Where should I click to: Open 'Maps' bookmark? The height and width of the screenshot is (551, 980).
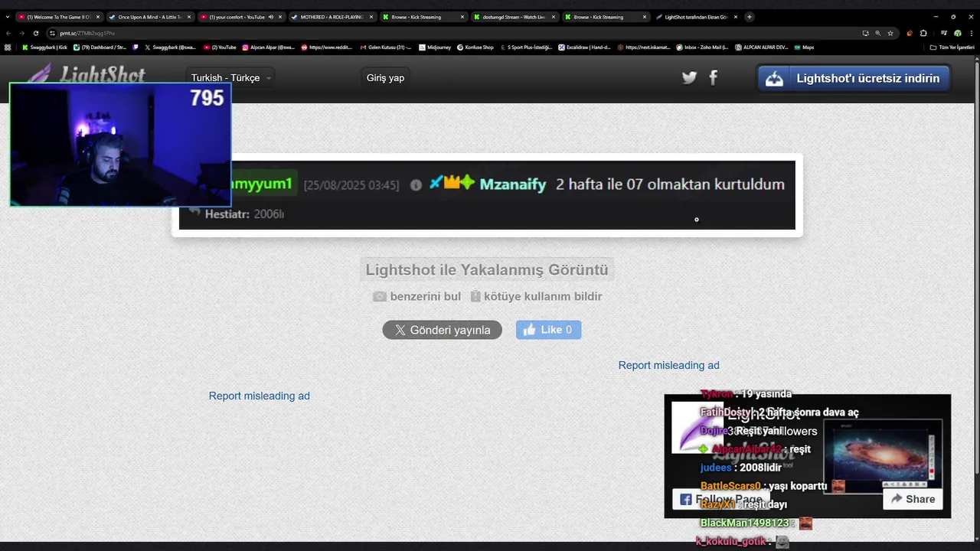click(803, 47)
